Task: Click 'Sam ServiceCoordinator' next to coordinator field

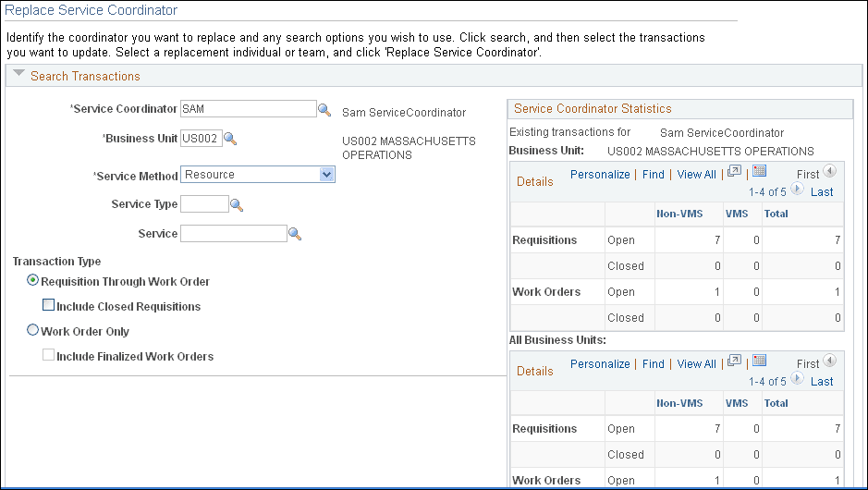Action: tap(404, 113)
